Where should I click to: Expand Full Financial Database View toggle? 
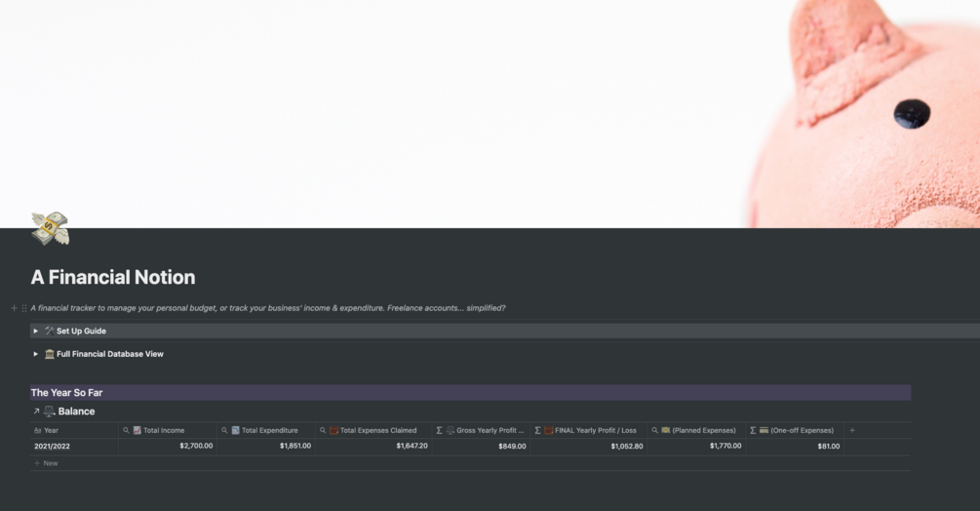36,354
